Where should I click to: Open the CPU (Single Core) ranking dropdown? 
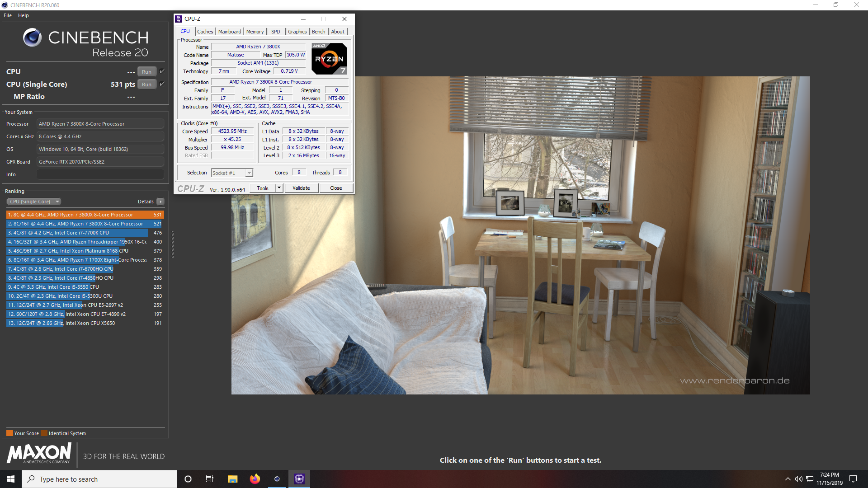click(34, 202)
